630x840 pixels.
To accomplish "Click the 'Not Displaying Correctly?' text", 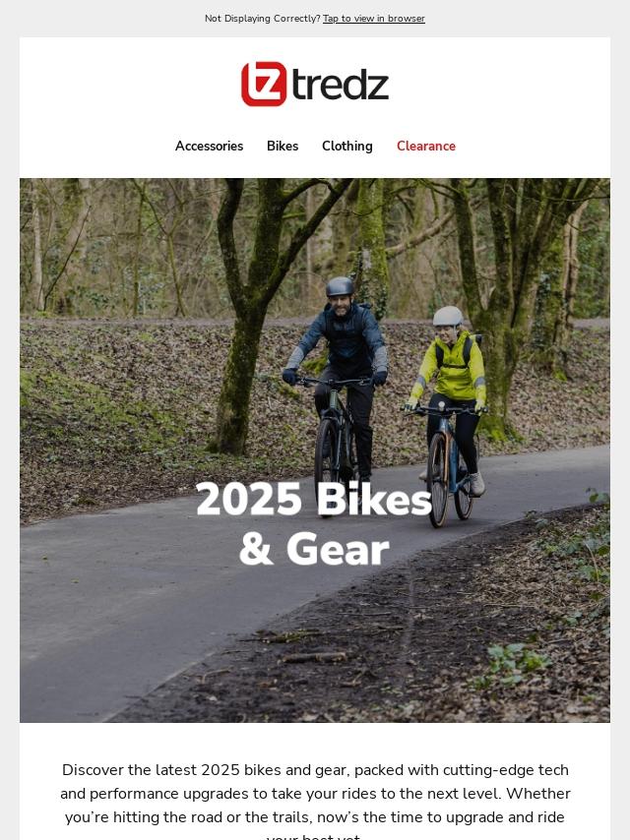I will coord(262,19).
